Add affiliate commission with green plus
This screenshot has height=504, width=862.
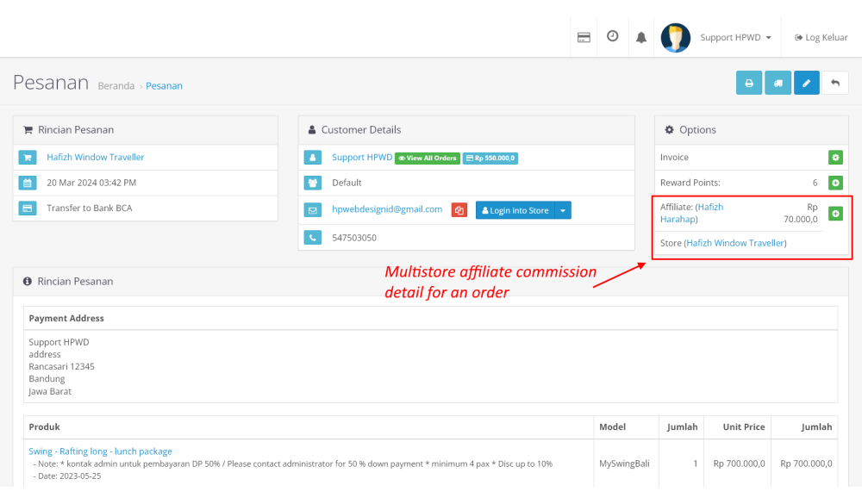(x=834, y=213)
